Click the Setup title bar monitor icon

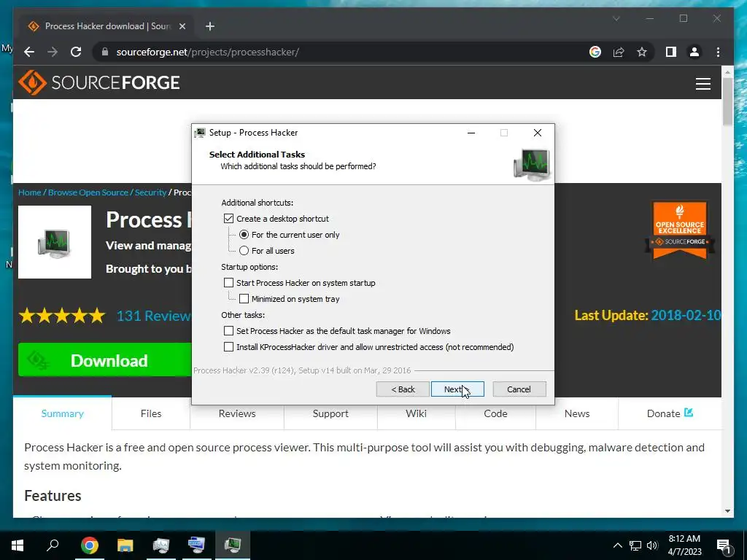pos(200,133)
